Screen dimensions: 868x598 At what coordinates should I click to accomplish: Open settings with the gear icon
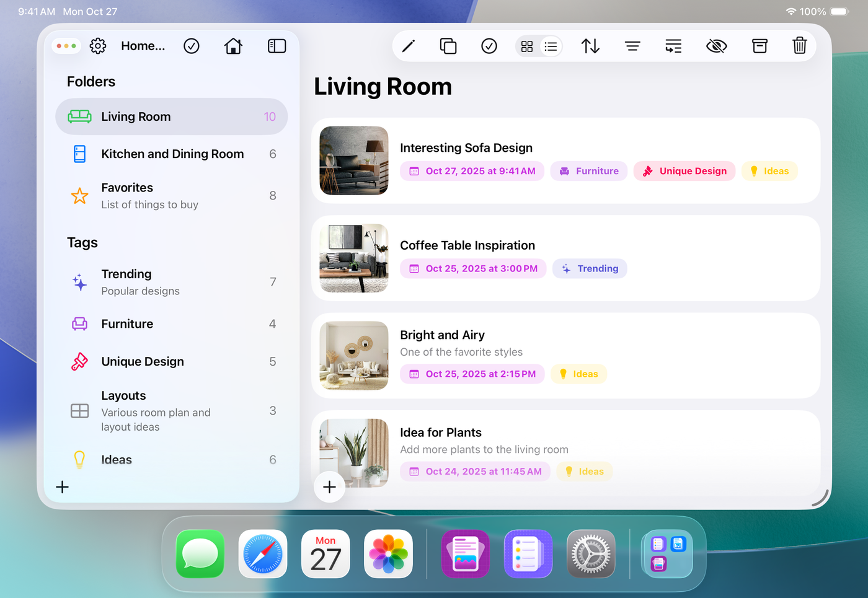98,46
